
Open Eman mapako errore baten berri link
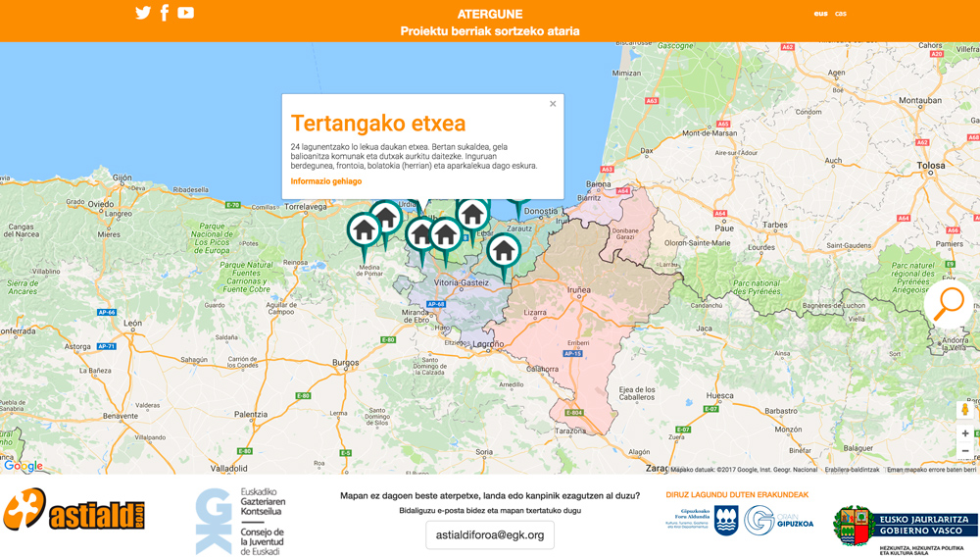pyautogui.click(x=931, y=469)
